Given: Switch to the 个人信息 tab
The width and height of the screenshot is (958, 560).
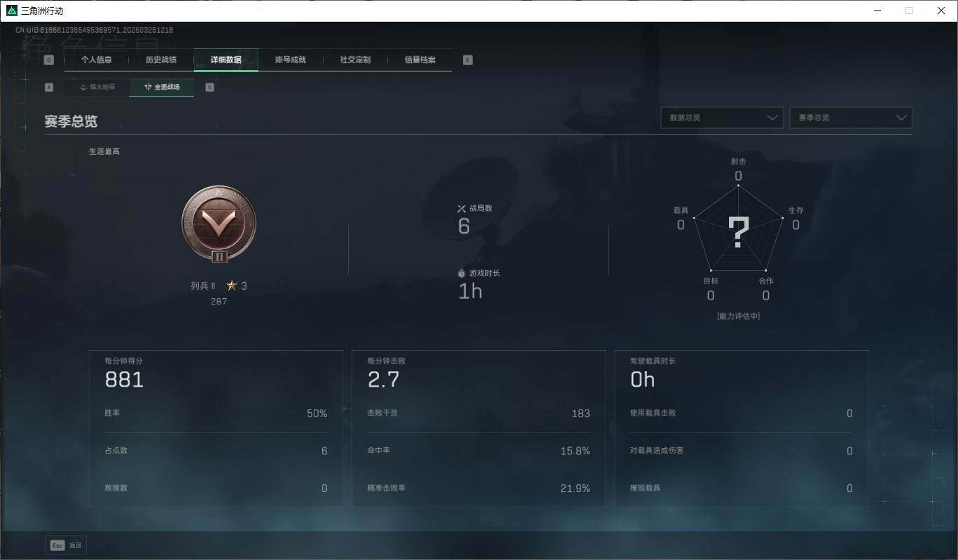Looking at the screenshot, I should tap(97, 60).
